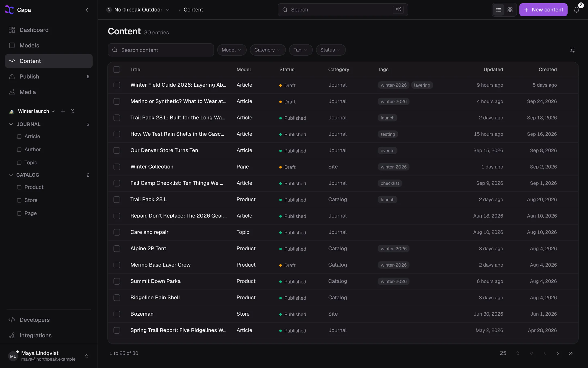Collapse the sidebar with the chevron icon
The height and width of the screenshot is (368, 588).
[87, 10]
